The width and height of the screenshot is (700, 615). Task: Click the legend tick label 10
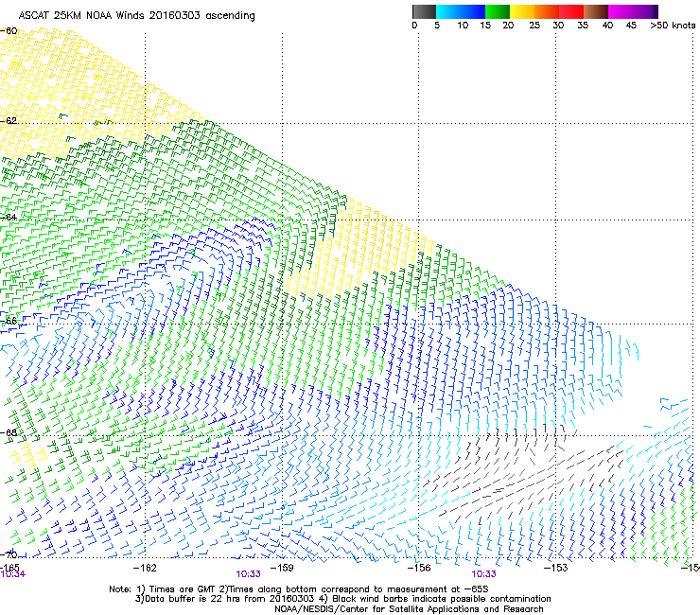463,26
